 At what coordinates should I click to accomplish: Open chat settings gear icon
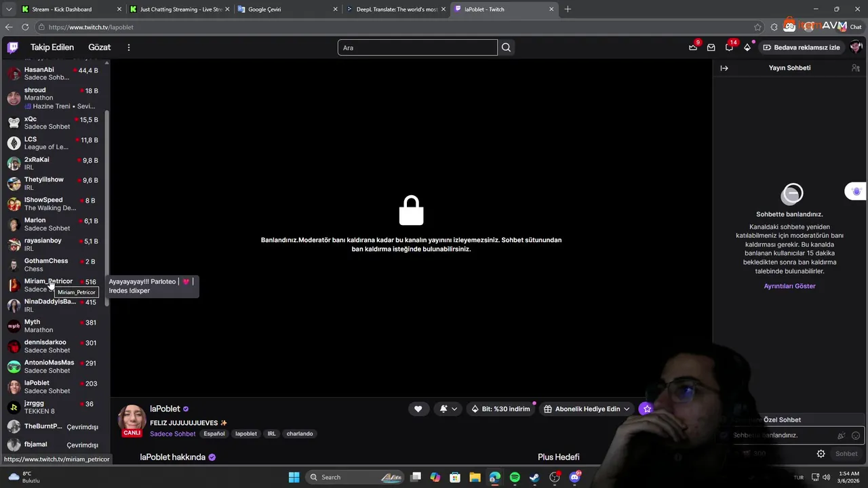point(821,453)
